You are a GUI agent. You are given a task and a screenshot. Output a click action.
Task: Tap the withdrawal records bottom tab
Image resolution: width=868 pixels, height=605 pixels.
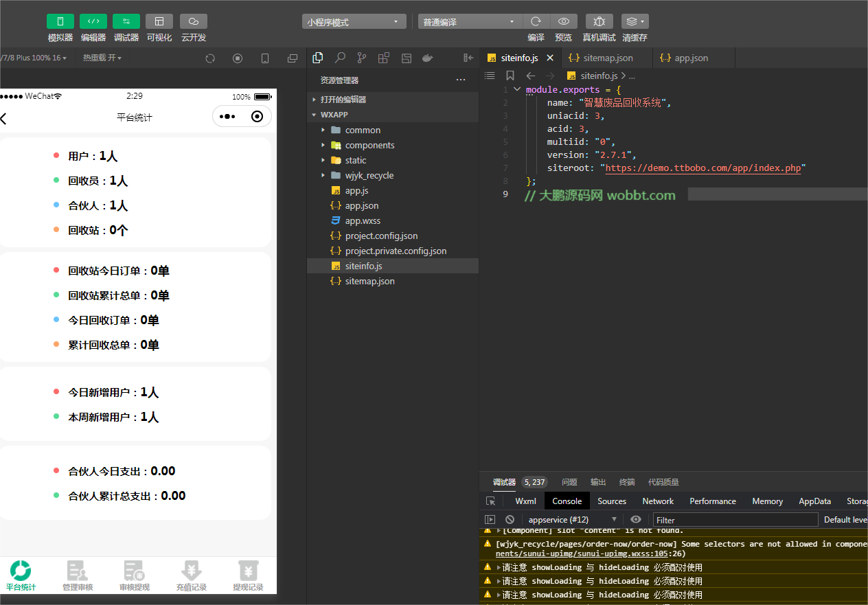(x=248, y=575)
